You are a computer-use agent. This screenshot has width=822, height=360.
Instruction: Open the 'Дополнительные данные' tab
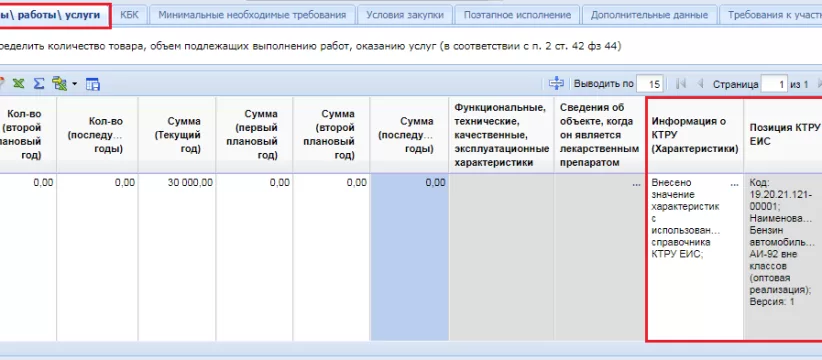649,15
